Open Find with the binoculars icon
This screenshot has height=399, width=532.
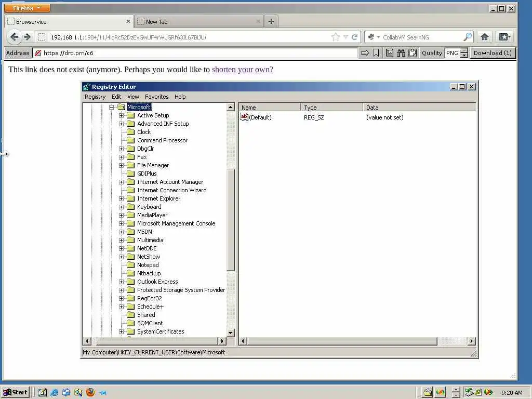401,53
